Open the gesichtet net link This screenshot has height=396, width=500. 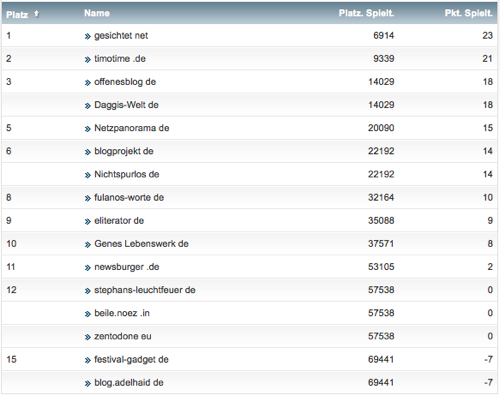(x=121, y=36)
